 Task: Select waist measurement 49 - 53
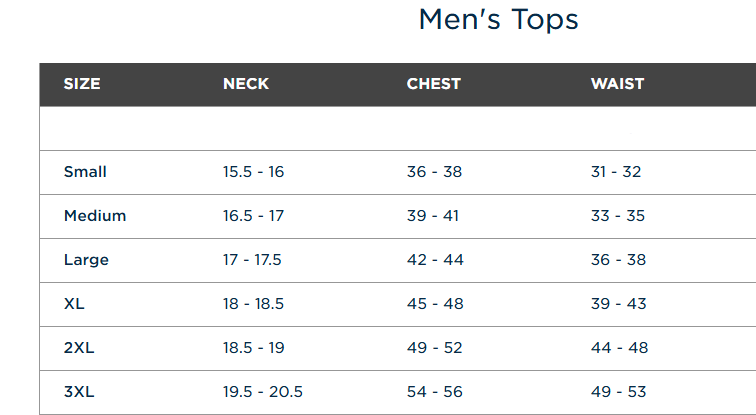pyautogui.click(x=619, y=392)
